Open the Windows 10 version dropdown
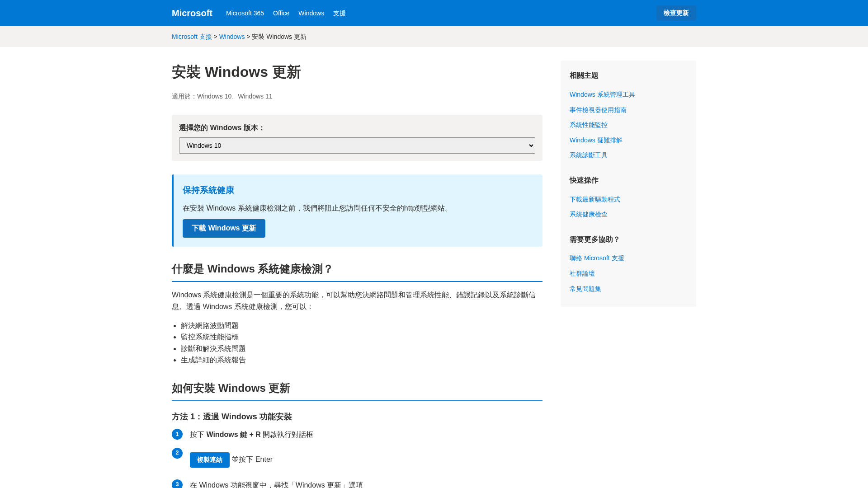 [357, 145]
